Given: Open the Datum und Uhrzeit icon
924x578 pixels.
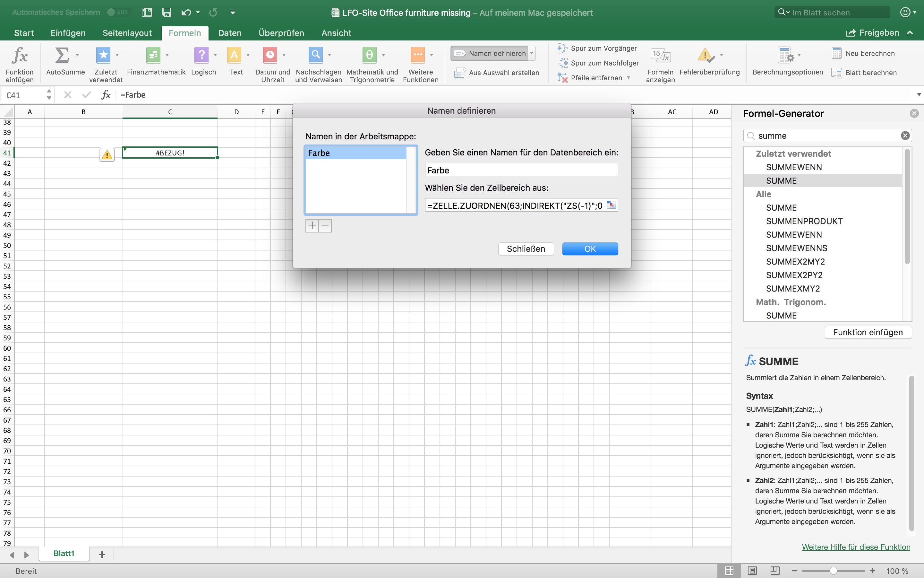Looking at the screenshot, I should 270,56.
